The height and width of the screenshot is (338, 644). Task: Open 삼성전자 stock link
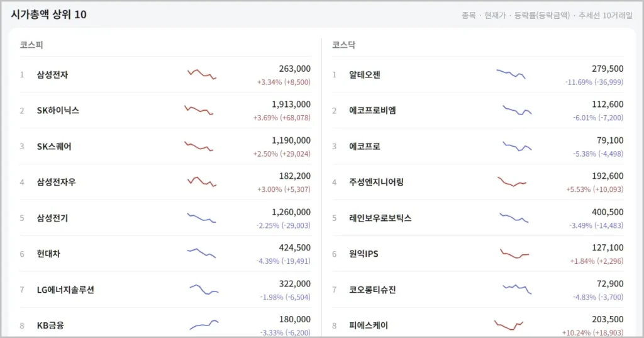coord(52,75)
